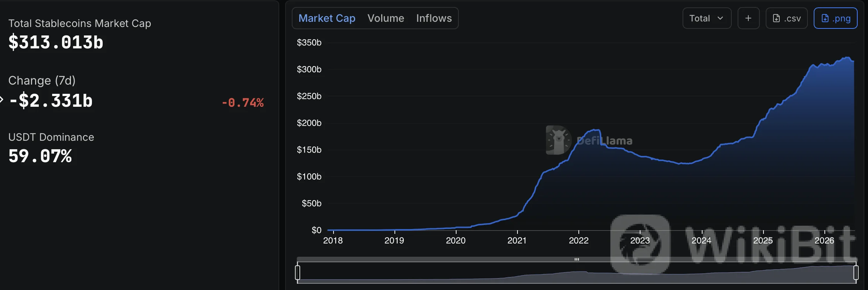Click the 2022 x-axis label
The width and height of the screenshot is (868, 290).
579,240
